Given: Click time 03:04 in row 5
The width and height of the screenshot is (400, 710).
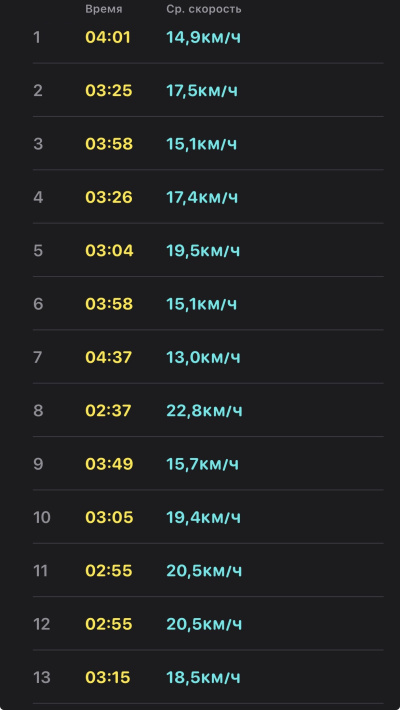Looking at the screenshot, I should (109, 251).
